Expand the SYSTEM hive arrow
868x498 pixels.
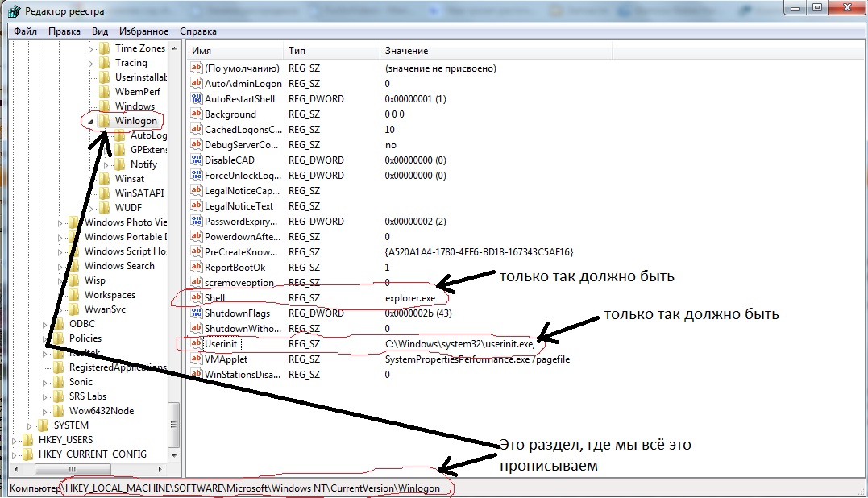tap(30, 425)
